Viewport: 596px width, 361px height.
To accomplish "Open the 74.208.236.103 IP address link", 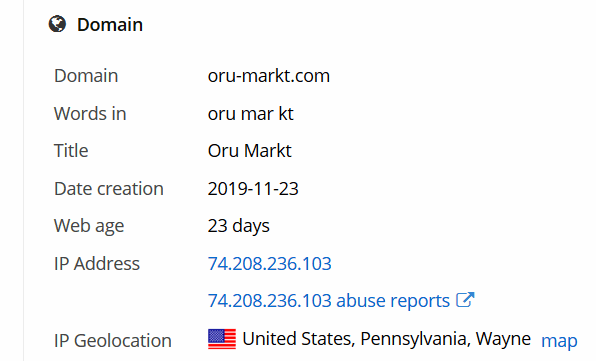I will click(269, 263).
